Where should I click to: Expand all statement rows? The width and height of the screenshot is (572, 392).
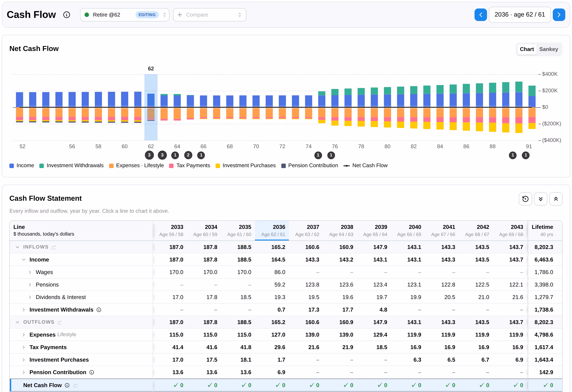[x=540, y=199]
